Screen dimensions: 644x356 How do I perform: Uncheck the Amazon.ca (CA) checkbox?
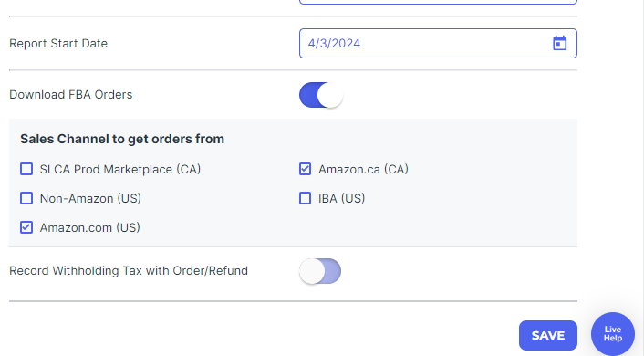tap(306, 169)
